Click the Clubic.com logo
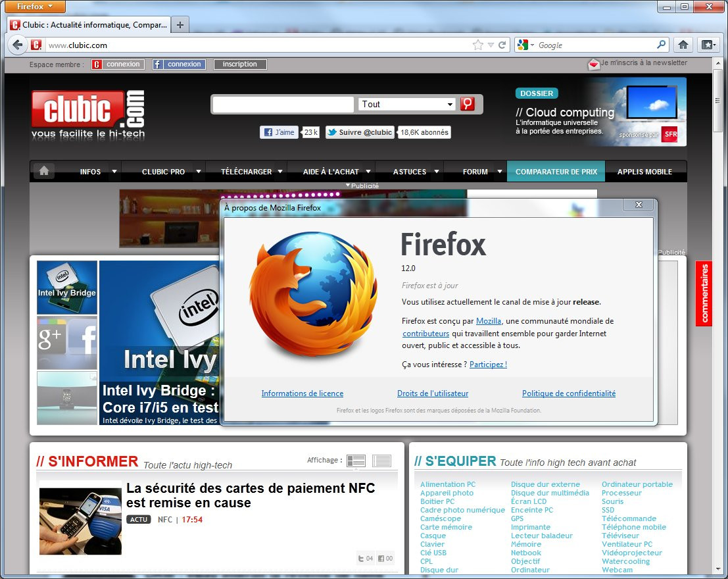The image size is (728, 579). 87,114
